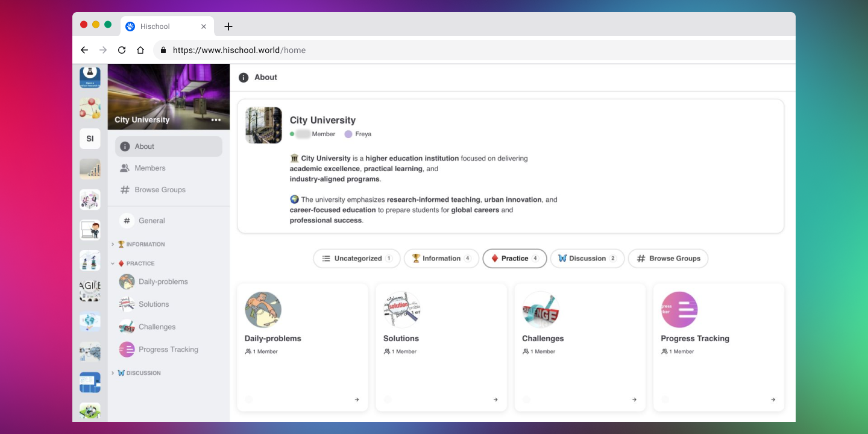Click the Solutions card image

(401, 310)
